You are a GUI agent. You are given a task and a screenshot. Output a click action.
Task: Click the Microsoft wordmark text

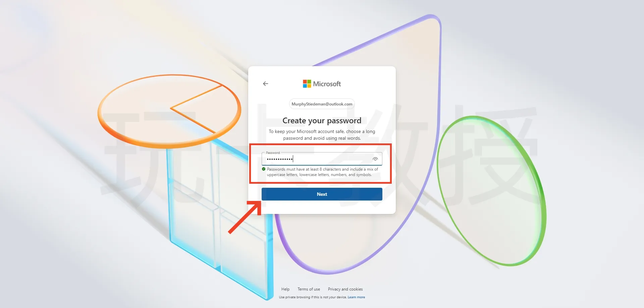coord(327,84)
